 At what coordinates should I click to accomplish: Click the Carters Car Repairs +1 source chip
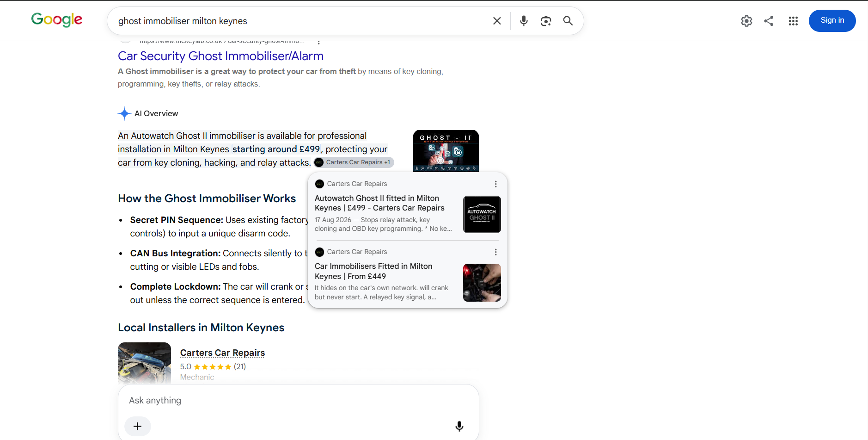pos(354,162)
